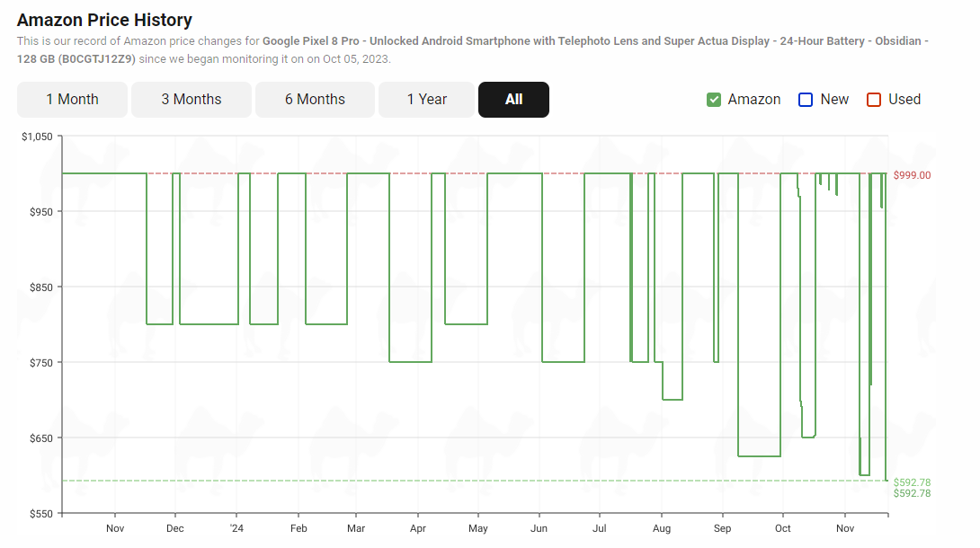Click the $850 y-axis label
This screenshot has height=548, width=980.
point(41,287)
